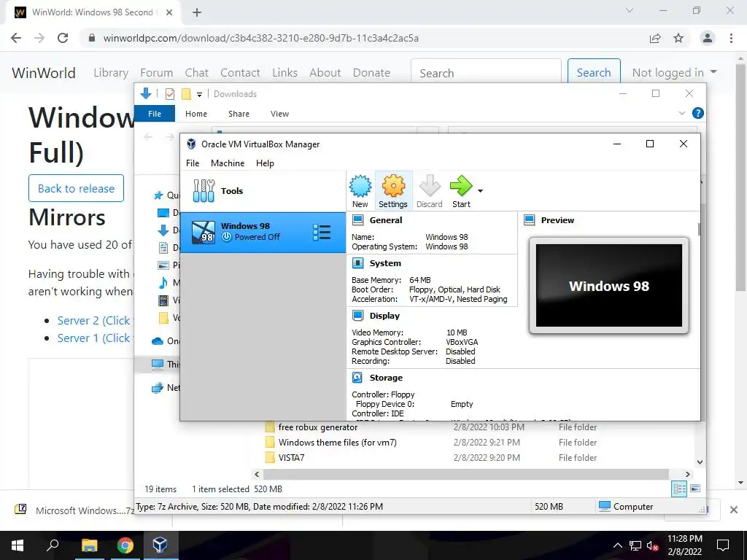Screen dimensions: 747x560
Task: Switch Explorer to details view icon
Action: tap(679, 489)
